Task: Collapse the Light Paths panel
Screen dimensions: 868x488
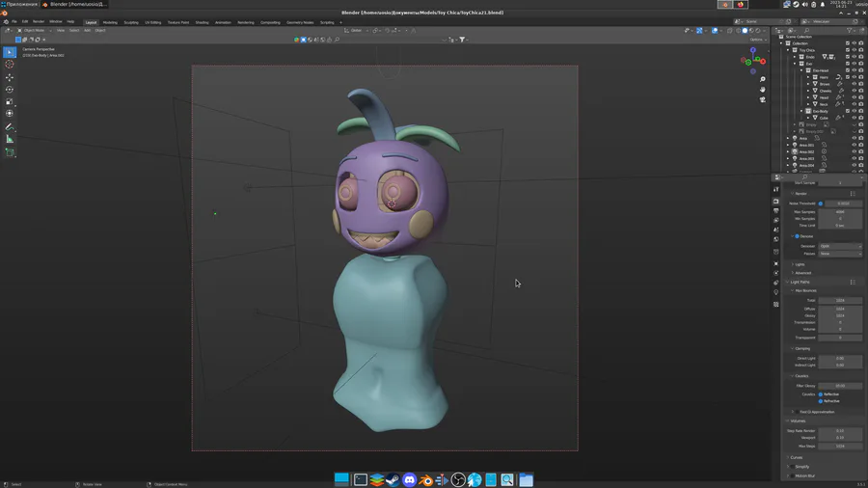Action: pyautogui.click(x=798, y=283)
